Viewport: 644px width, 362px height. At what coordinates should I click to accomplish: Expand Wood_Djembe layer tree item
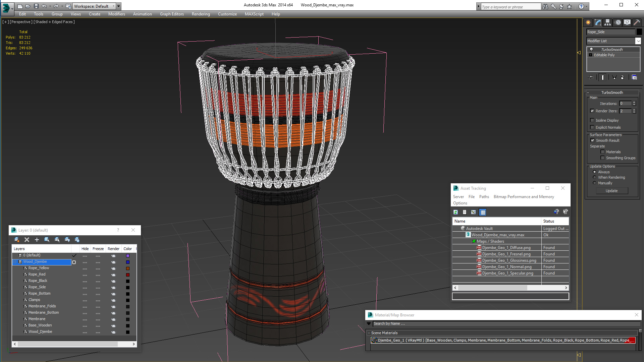[x=15, y=261]
